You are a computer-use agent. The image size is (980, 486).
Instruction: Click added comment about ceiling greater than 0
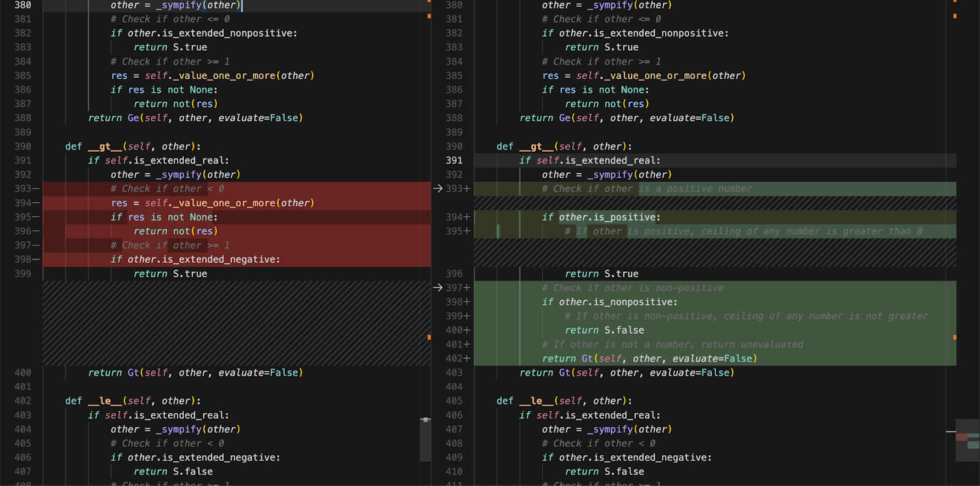click(744, 231)
